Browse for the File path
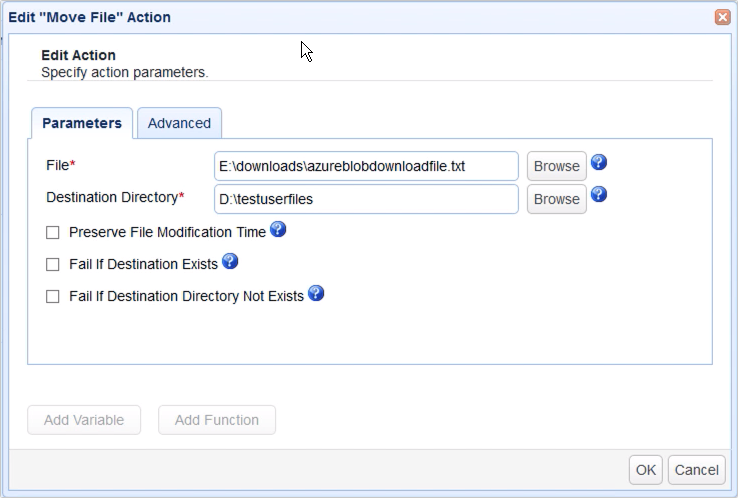Viewport: 738px width, 498px height. (x=556, y=166)
